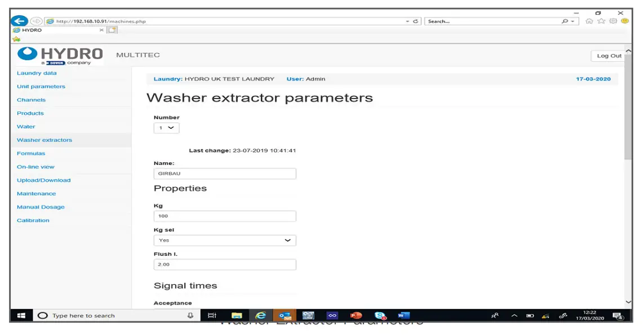
Task: Open the Formulas page from the sidebar
Action: coord(32,153)
